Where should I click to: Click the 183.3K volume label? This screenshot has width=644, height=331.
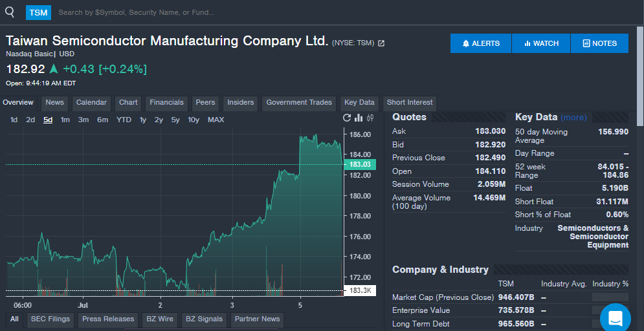359,291
